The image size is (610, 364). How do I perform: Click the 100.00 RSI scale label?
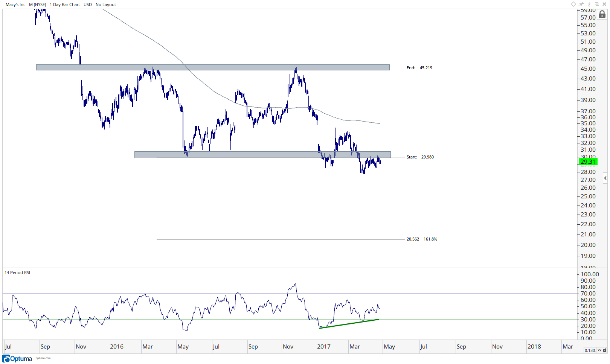[x=590, y=274]
